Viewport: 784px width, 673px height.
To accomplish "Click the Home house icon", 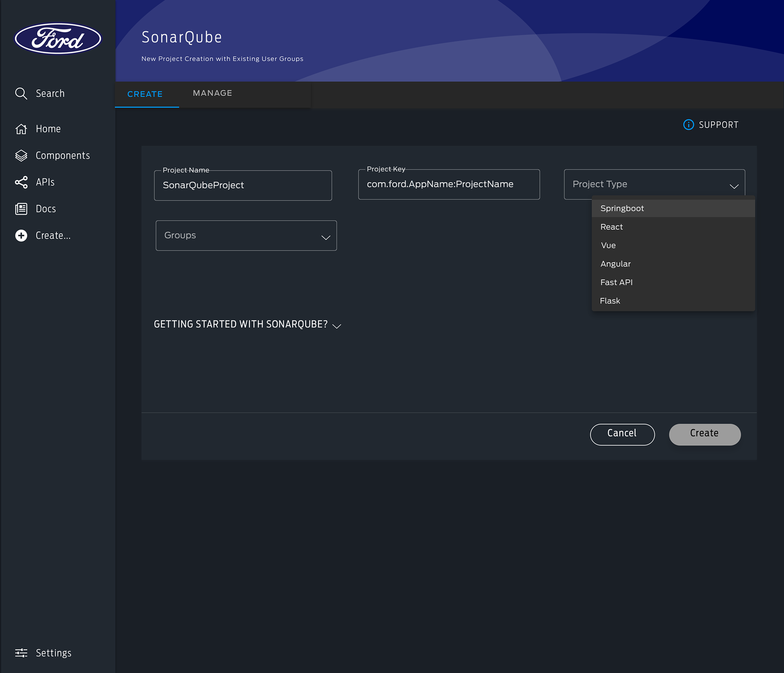I will tap(21, 129).
